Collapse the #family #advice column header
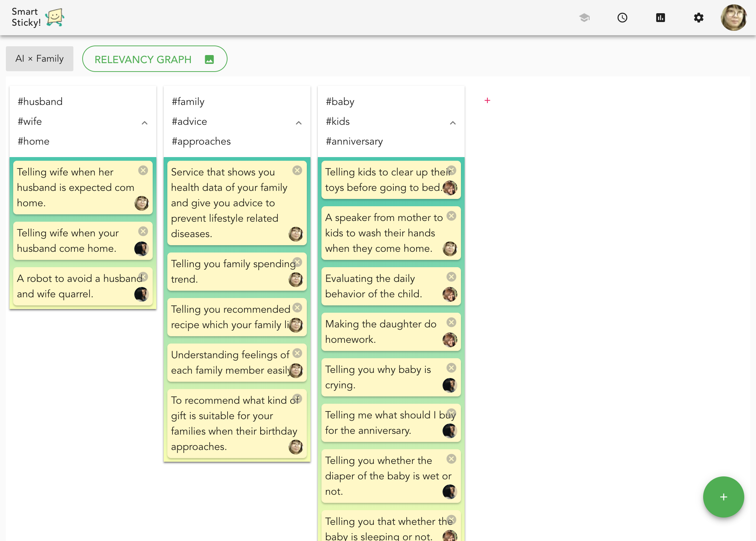This screenshot has height=541, width=756. tap(299, 123)
